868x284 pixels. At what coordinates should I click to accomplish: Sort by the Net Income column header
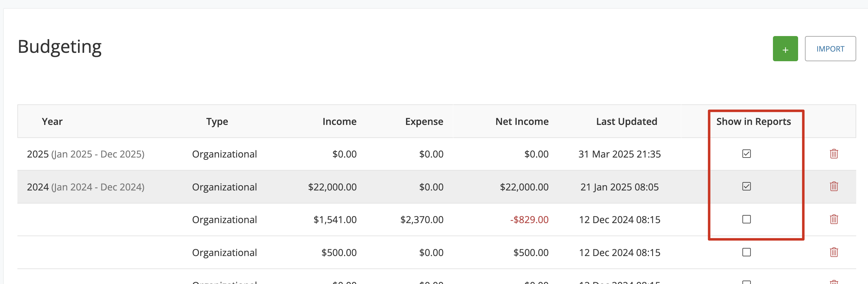point(522,121)
